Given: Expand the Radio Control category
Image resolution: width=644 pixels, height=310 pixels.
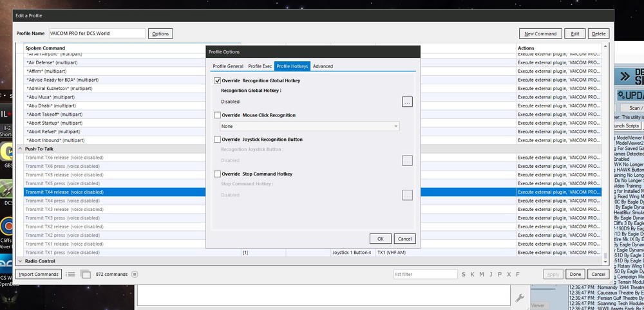Looking at the screenshot, I should [x=20, y=260].
